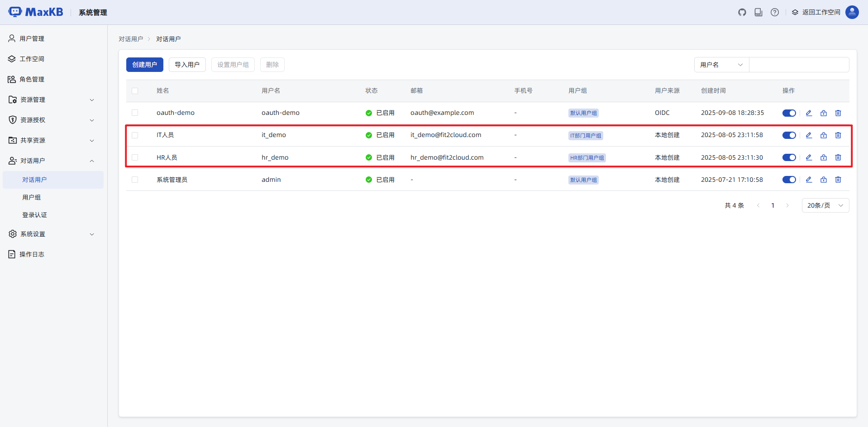Open the 用户名 search filter dropdown
This screenshot has width=868, height=427.
pos(721,65)
